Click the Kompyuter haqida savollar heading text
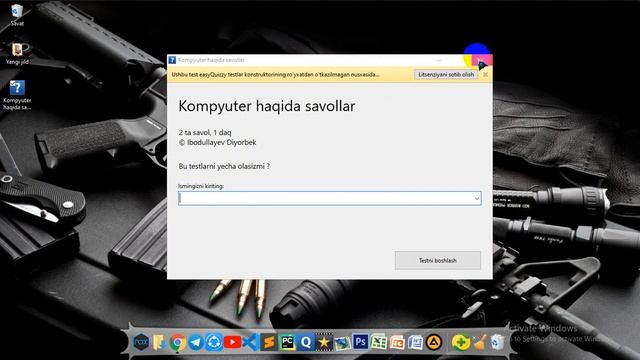The width and height of the screenshot is (640, 360). pos(267,106)
